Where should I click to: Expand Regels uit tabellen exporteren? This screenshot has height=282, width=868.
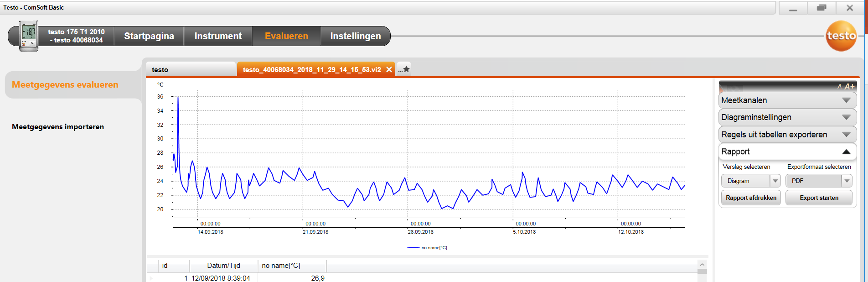click(x=846, y=135)
